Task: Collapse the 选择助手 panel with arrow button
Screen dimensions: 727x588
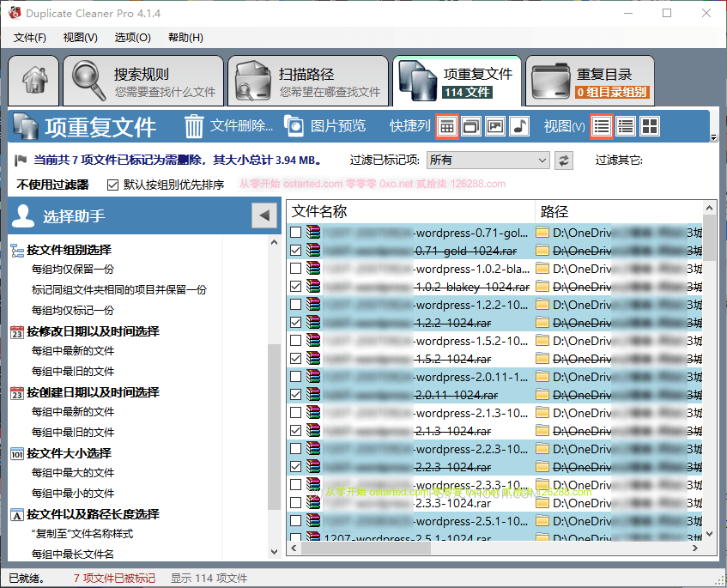Action: click(x=264, y=215)
